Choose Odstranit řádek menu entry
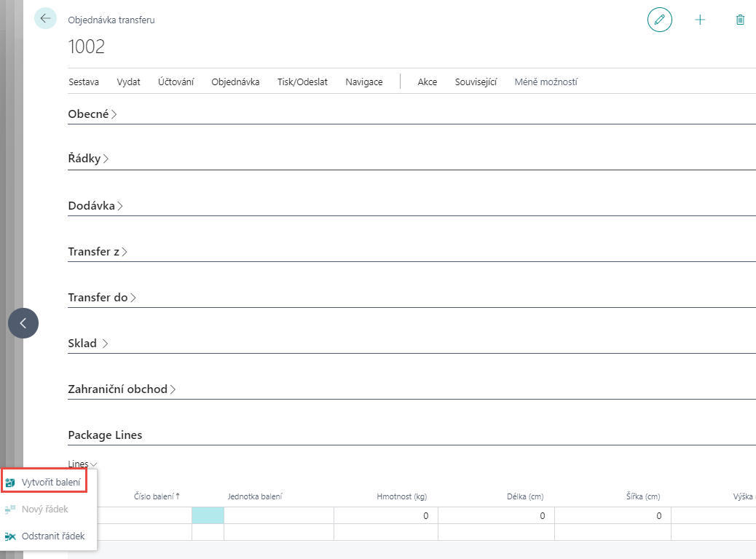756x559 pixels. coord(52,536)
